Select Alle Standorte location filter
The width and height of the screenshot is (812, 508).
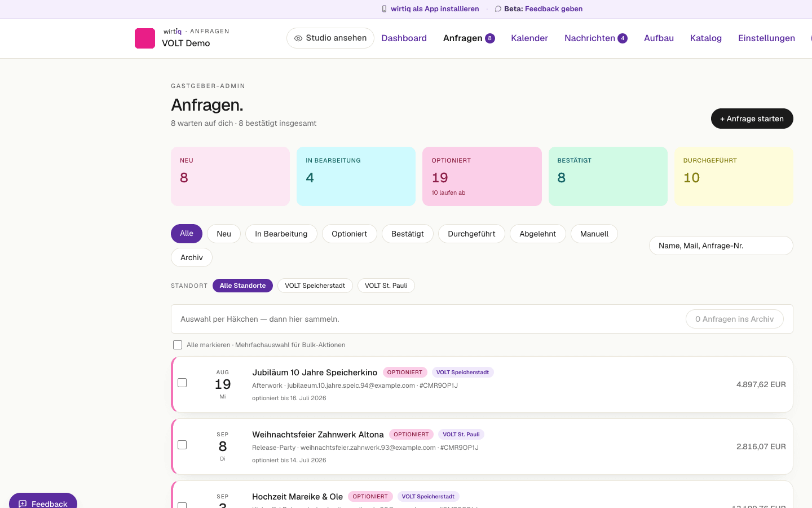pyautogui.click(x=242, y=286)
